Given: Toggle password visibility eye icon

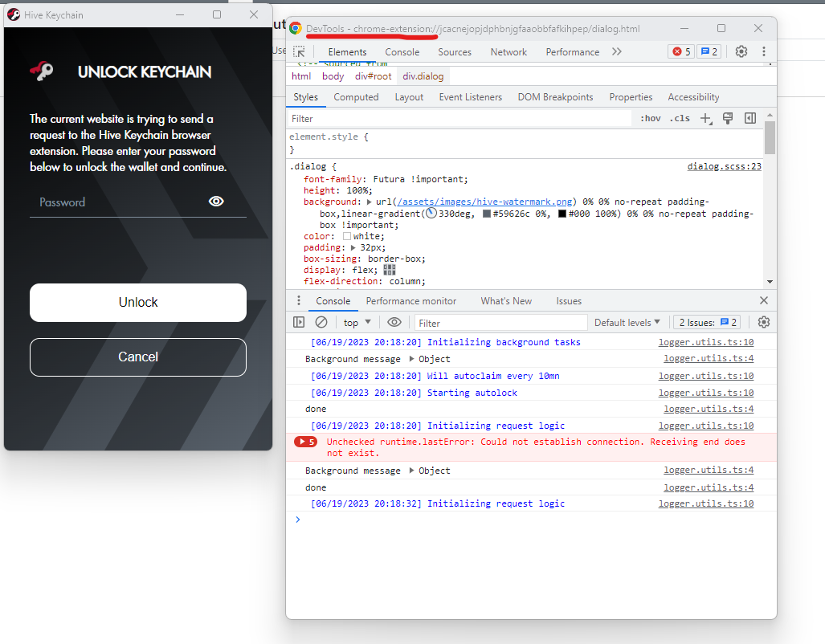Looking at the screenshot, I should 216,201.
